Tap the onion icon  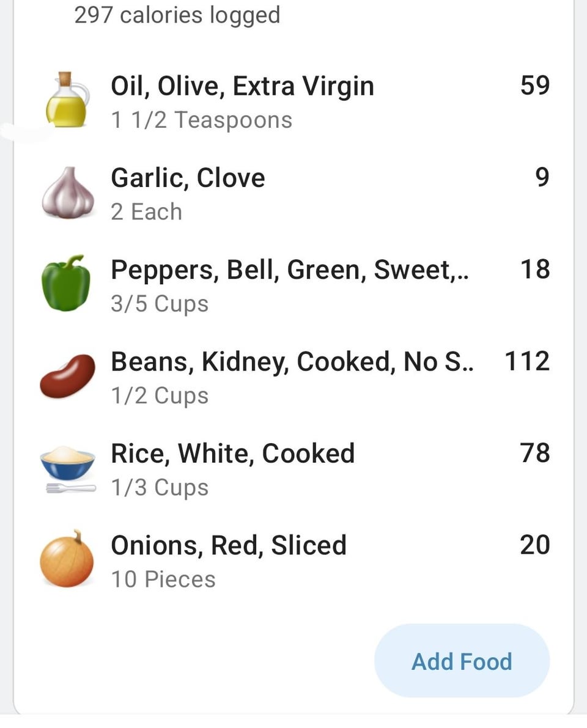[x=67, y=559]
